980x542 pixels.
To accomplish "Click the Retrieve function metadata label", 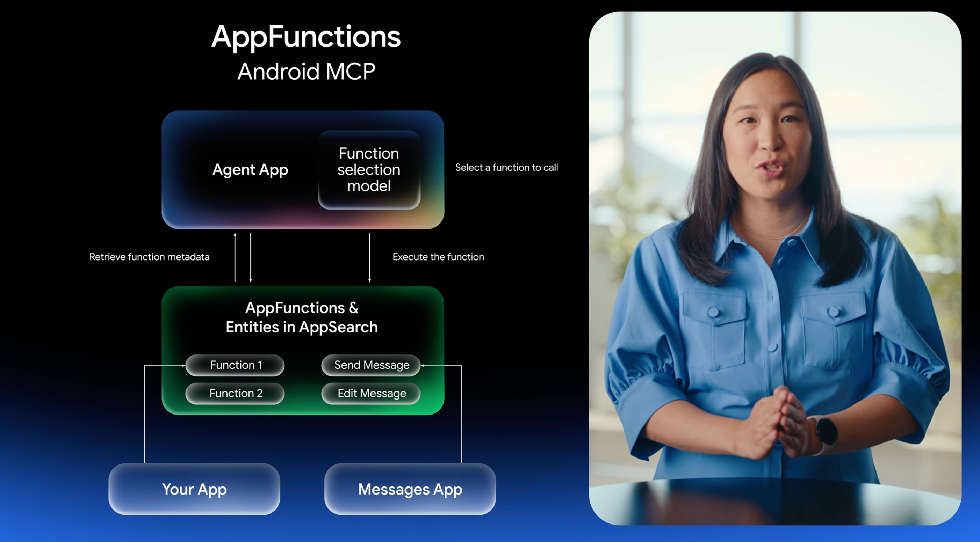I will coord(149,257).
